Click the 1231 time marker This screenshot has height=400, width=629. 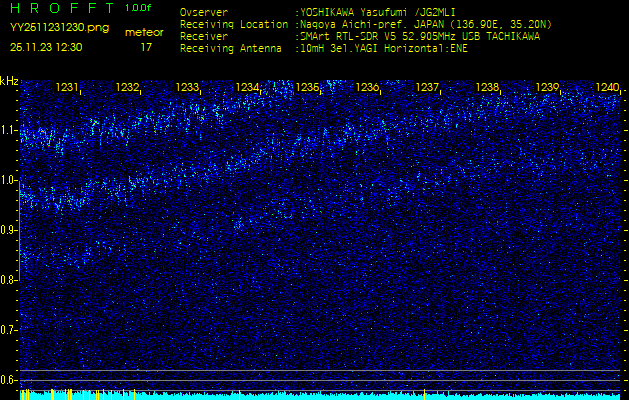(x=67, y=88)
